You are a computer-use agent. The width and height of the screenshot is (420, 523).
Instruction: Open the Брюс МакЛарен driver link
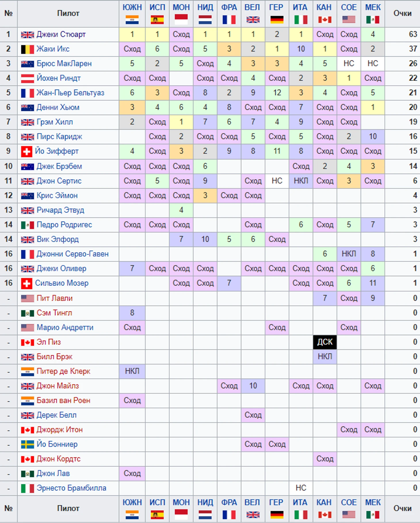pyautogui.click(x=64, y=64)
